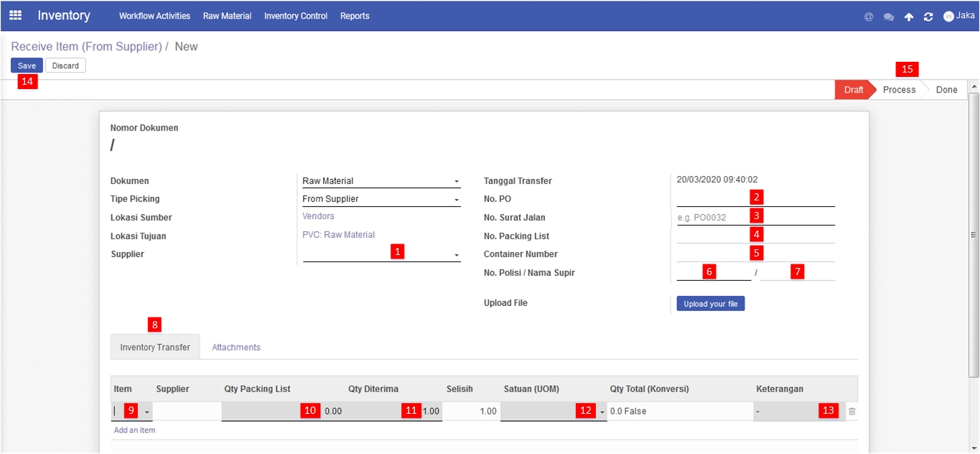980x454 pixels.
Task: Open the Inventory Control menu
Action: 296,16
